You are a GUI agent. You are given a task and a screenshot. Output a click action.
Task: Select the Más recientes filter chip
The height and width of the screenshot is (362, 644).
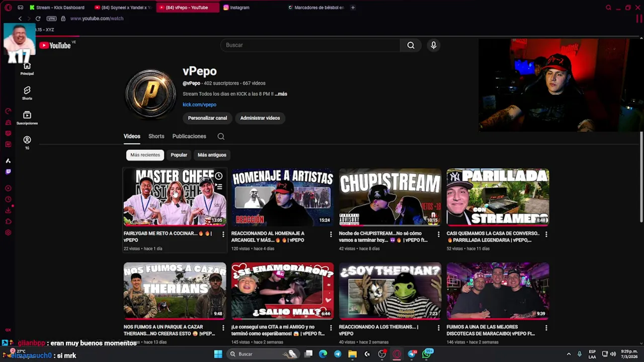pyautogui.click(x=145, y=155)
